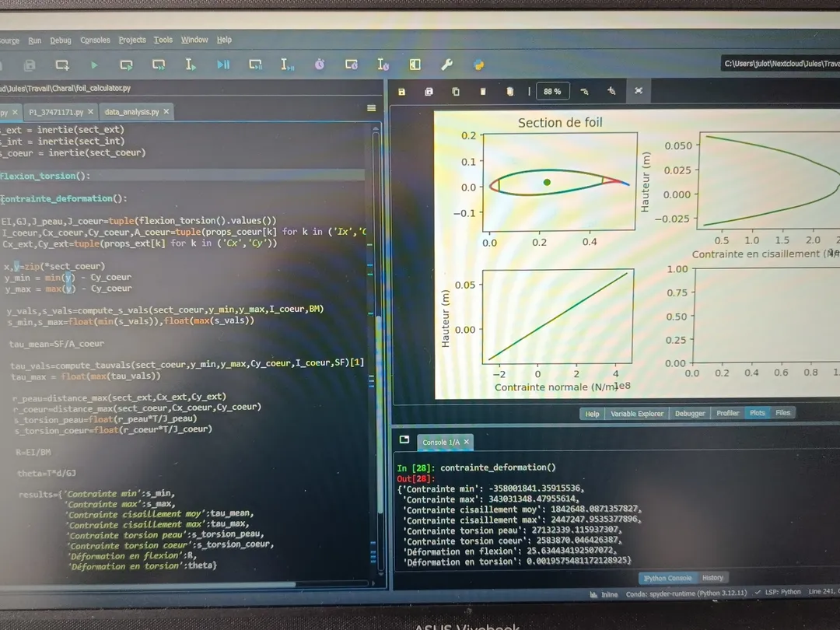
Task: Click the run selection or current line icon
Action: [x=191, y=65]
